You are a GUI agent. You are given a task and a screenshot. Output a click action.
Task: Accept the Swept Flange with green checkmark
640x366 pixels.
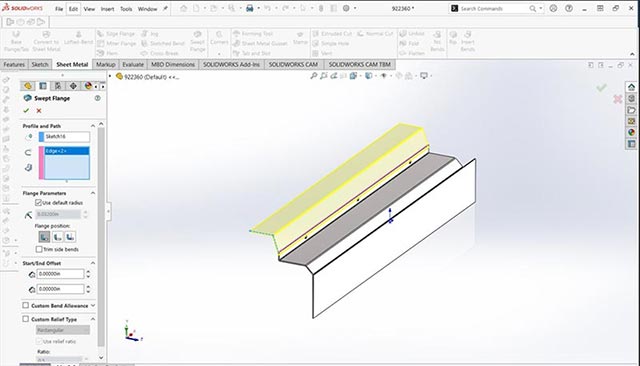coord(27,111)
